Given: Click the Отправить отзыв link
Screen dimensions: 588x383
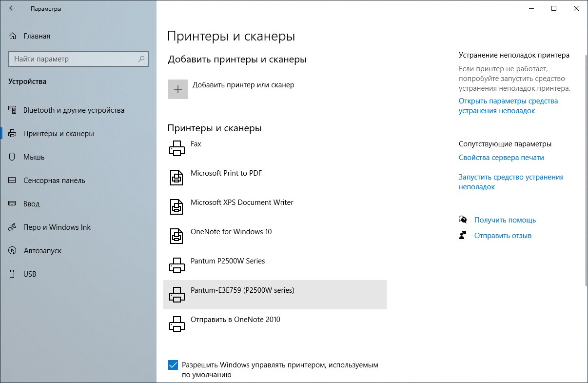Looking at the screenshot, I should tap(503, 236).
